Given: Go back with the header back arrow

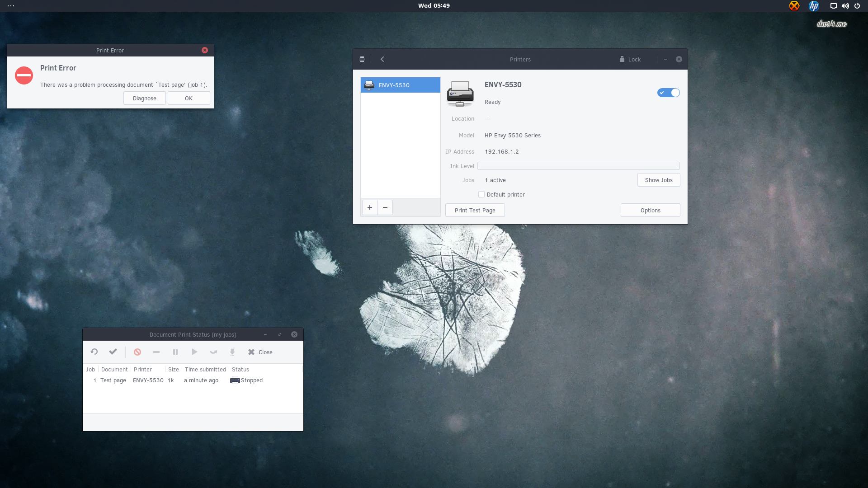Looking at the screenshot, I should (382, 59).
